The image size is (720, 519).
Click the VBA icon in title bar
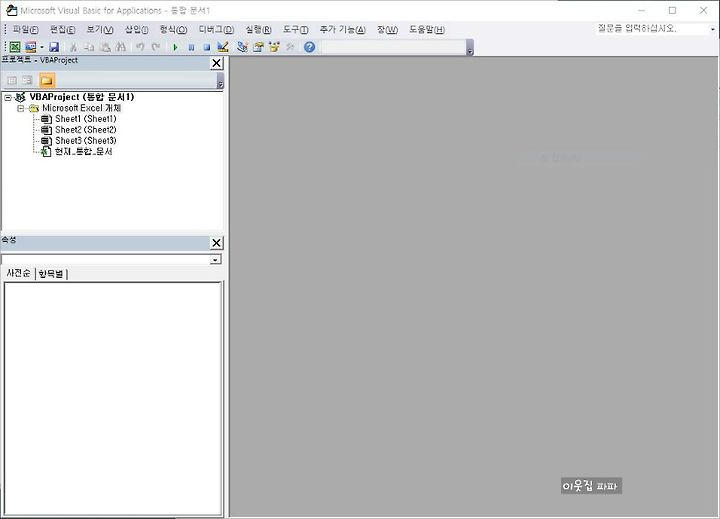tap(11, 10)
